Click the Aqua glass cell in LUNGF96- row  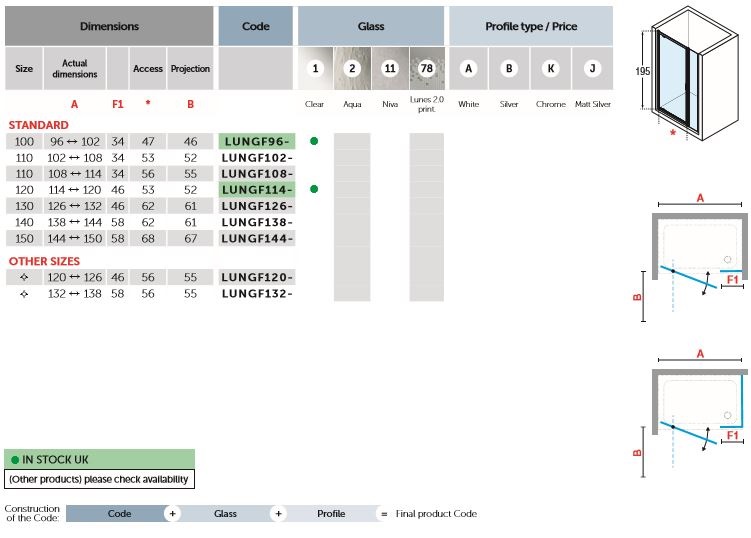click(352, 141)
